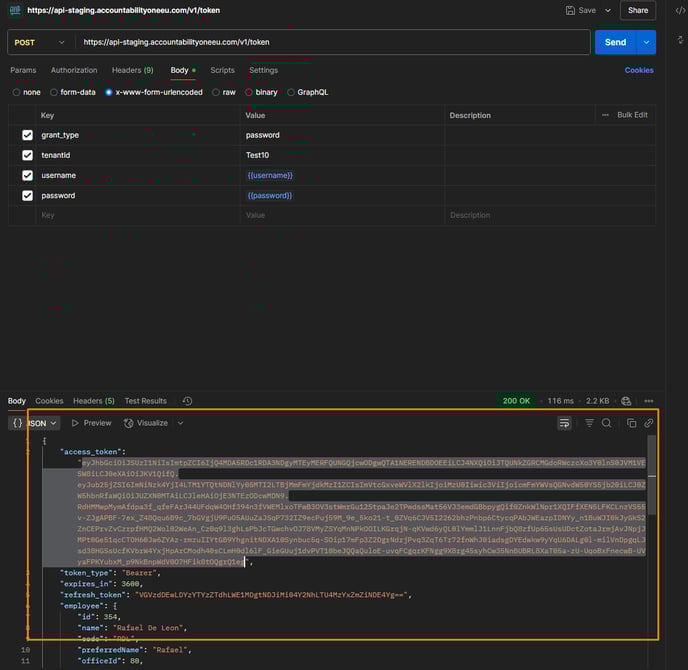Select the none body type radio
The height and width of the screenshot is (670, 688).
(x=16, y=92)
